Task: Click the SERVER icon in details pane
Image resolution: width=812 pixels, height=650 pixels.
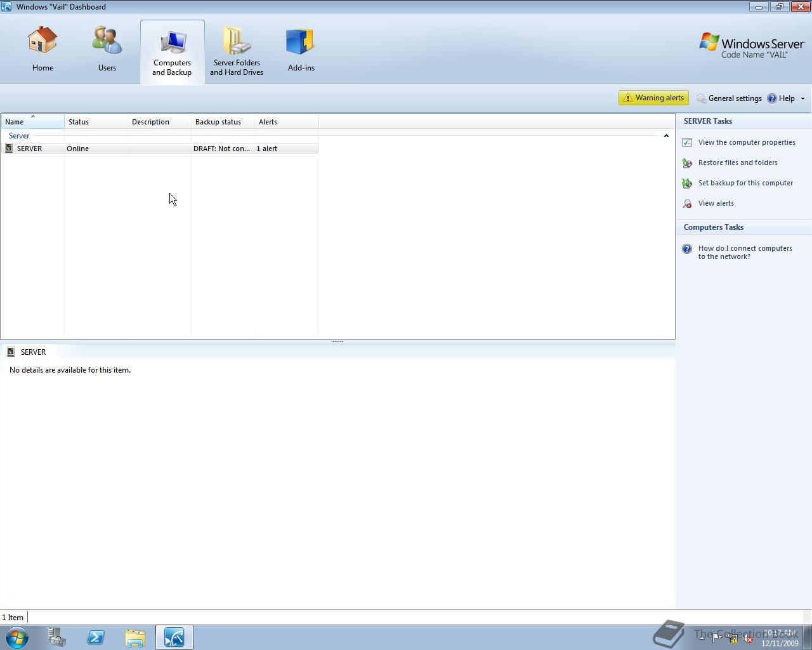Action: click(x=11, y=352)
